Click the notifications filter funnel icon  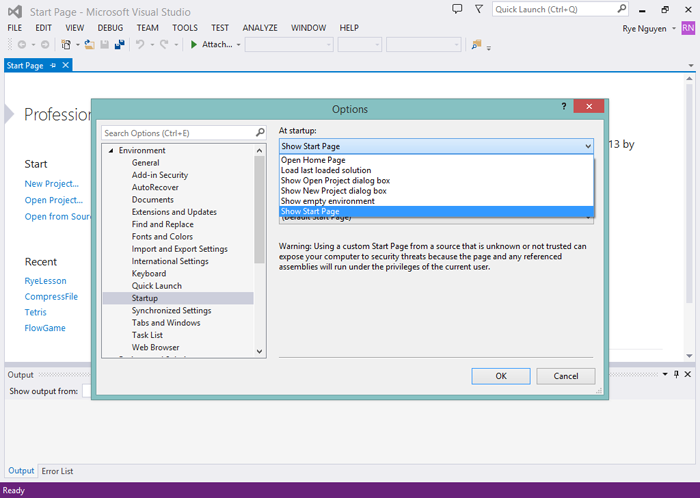479,9
